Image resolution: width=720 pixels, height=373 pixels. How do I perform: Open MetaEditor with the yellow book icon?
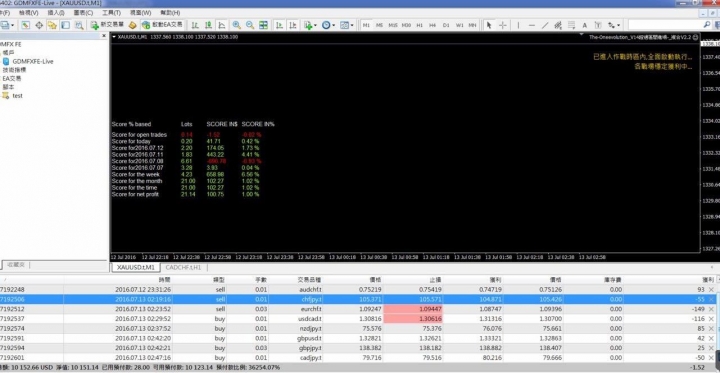[x=133, y=25]
